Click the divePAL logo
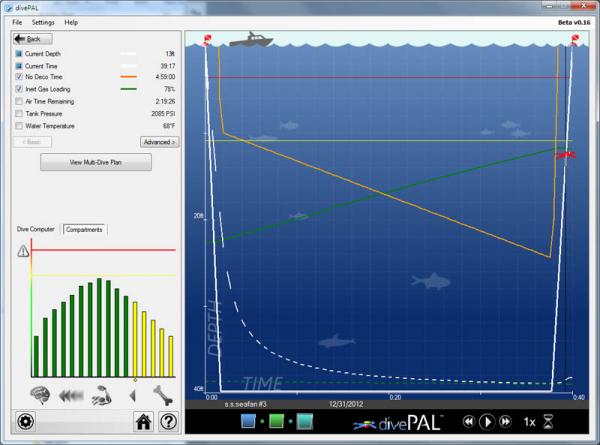The image size is (600, 445). coord(398,423)
